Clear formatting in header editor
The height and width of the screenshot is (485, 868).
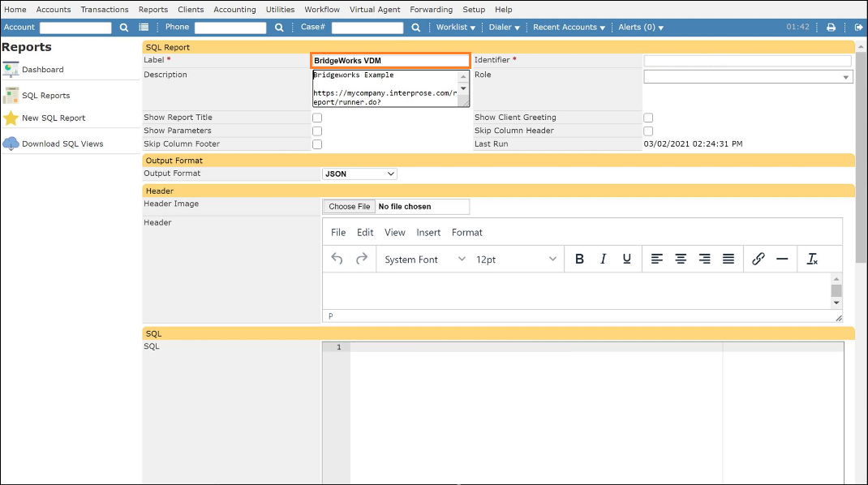click(x=811, y=259)
